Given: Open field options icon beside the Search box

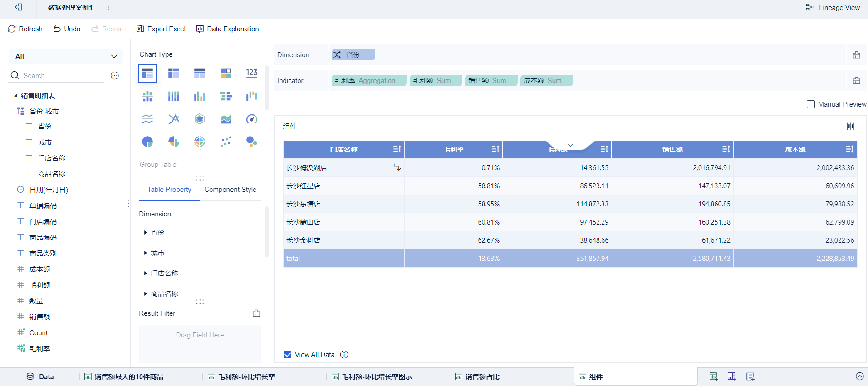Looking at the screenshot, I should [x=115, y=76].
